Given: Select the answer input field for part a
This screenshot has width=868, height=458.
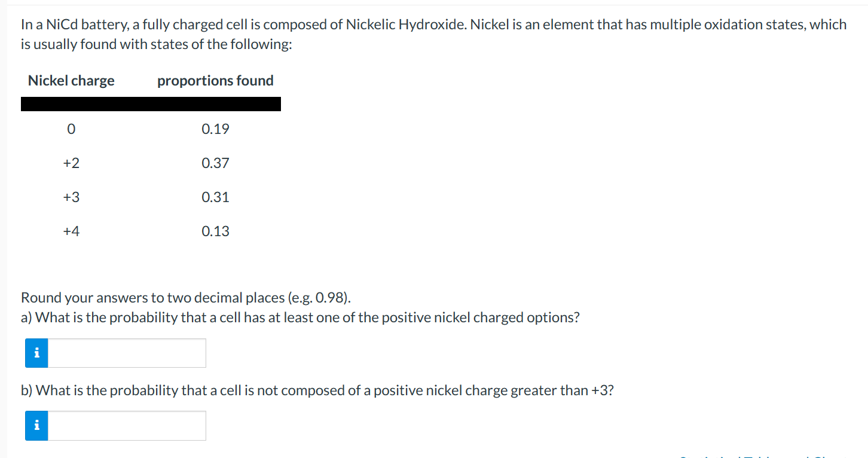Looking at the screenshot, I should (x=127, y=353).
